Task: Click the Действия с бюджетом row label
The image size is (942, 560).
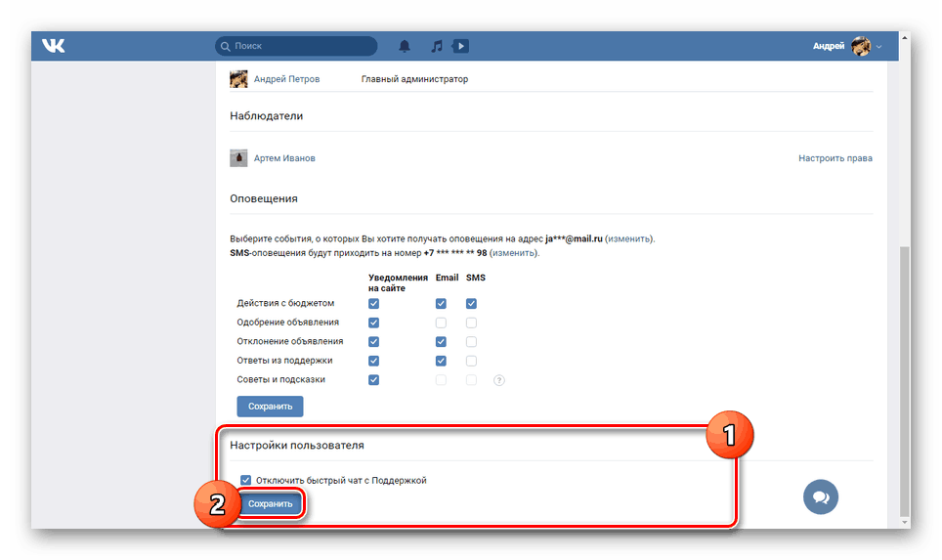Action: [x=285, y=303]
